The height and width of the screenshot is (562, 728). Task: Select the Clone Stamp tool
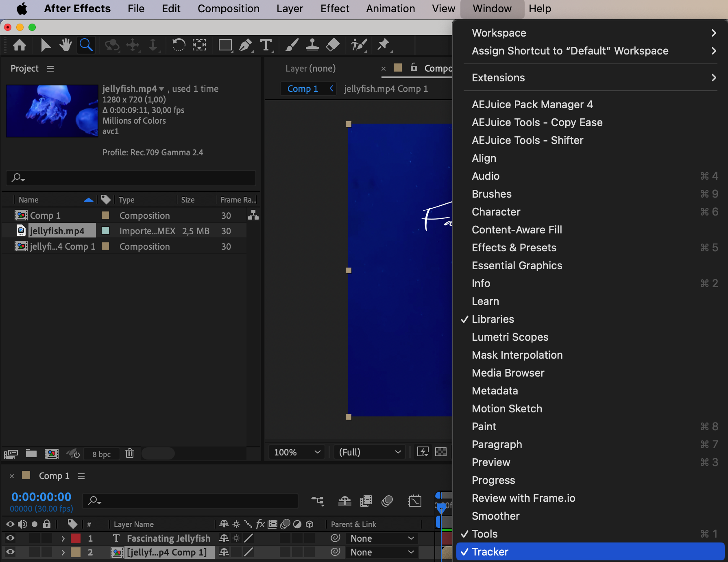pos(312,45)
